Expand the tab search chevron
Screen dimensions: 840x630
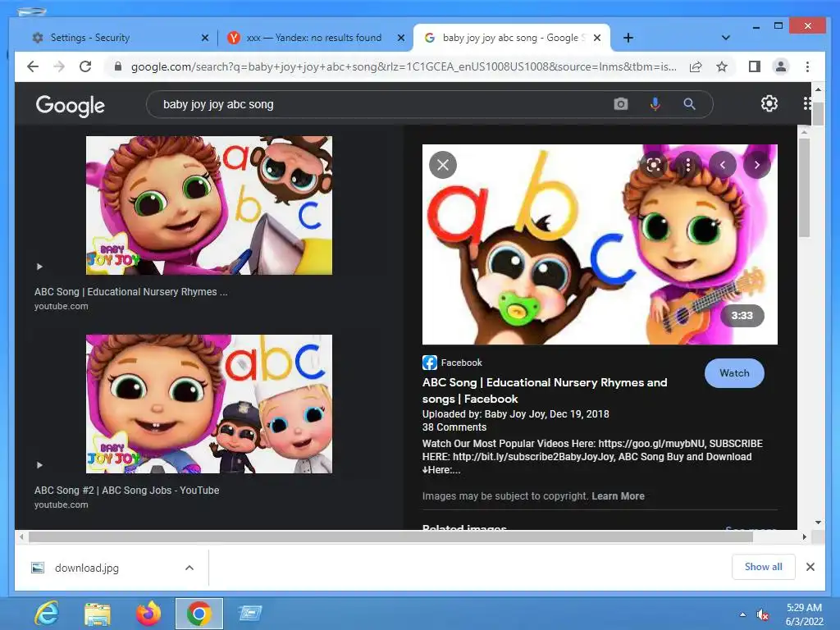pyautogui.click(x=725, y=38)
